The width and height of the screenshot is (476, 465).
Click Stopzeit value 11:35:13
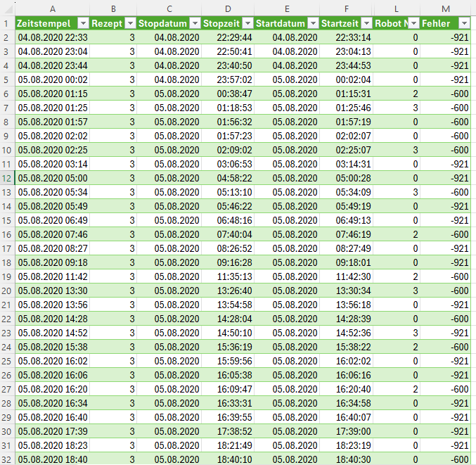(x=228, y=276)
